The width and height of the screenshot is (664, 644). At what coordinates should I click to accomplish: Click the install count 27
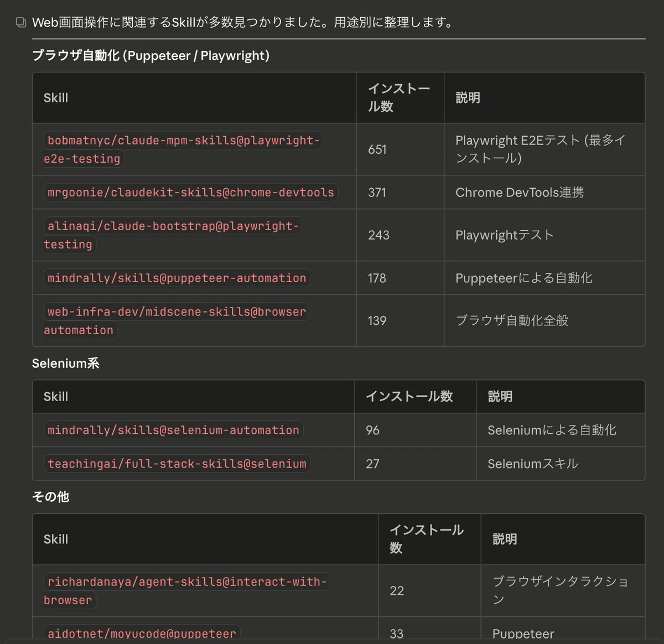373,464
